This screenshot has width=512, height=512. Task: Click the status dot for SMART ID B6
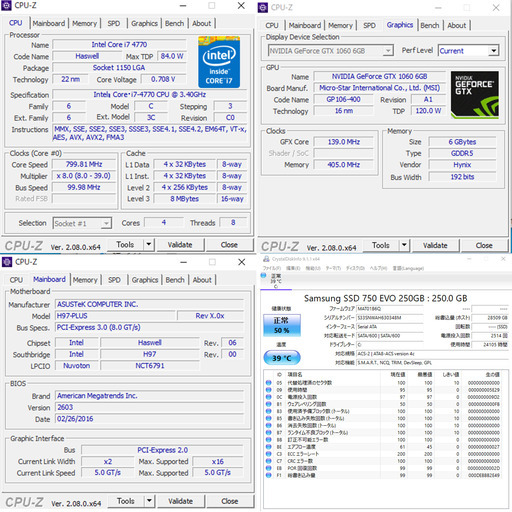click(269, 425)
